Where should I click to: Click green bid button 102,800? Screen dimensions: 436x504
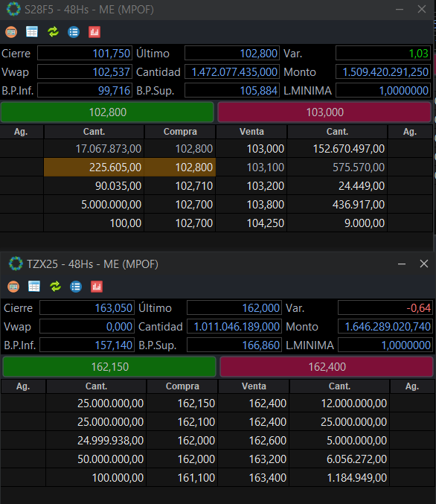107,112
